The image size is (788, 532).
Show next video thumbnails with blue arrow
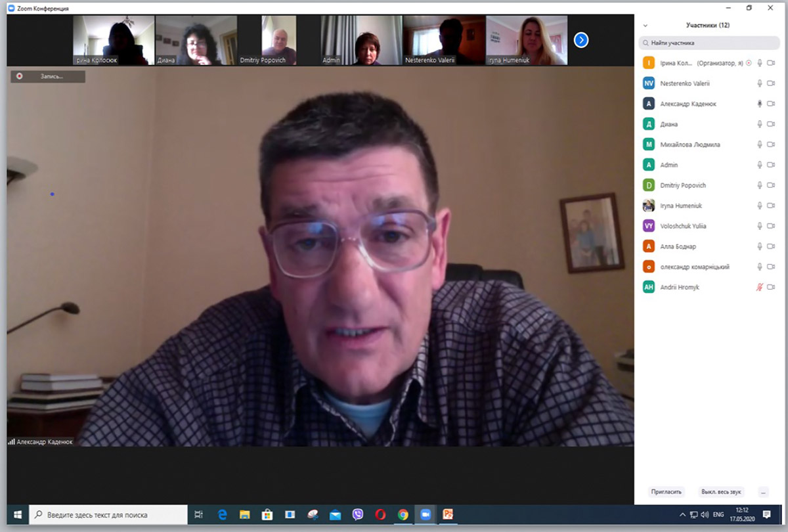(581, 40)
